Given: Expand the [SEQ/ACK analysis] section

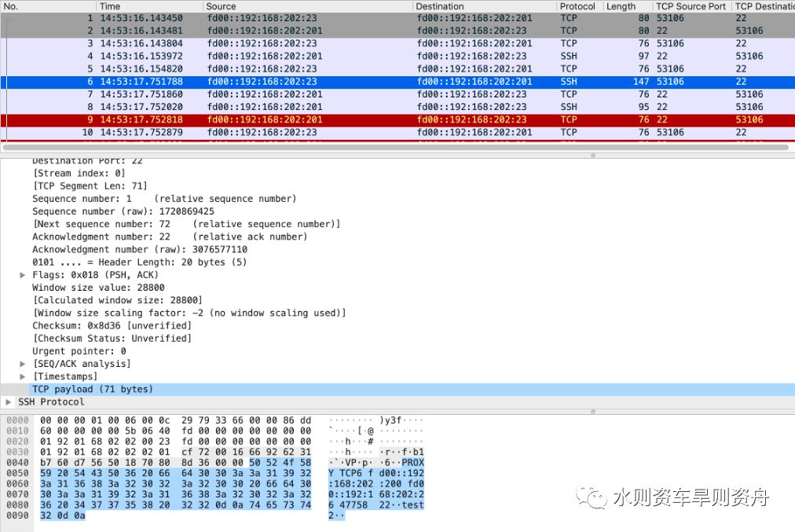Looking at the screenshot, I should coord(22,364).
